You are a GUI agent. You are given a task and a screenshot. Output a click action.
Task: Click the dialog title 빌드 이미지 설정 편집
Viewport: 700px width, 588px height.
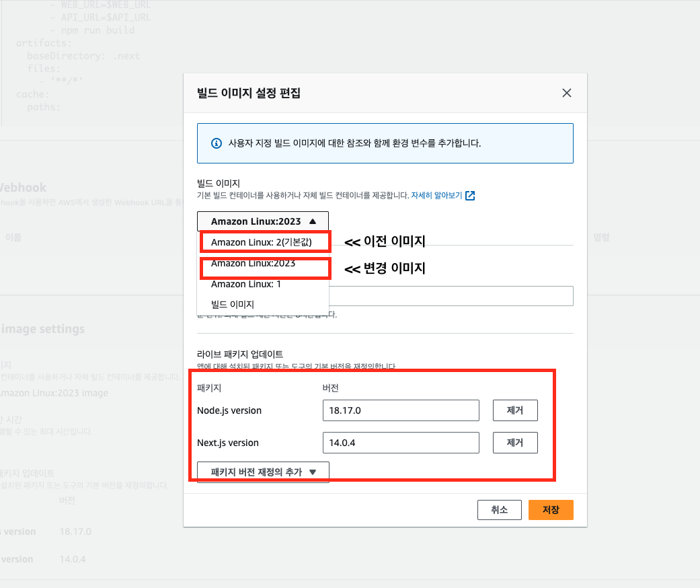(x=249, y=93)
